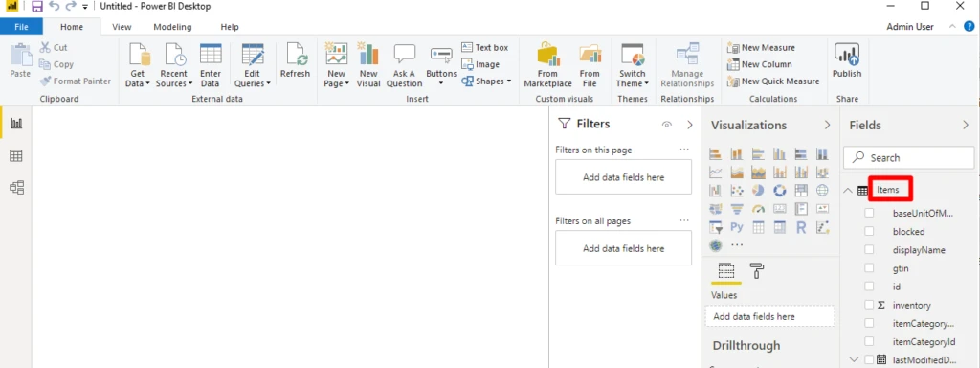
Task: Click the Fields Search box
Action: pyautogui.click(x=909, y=158)
